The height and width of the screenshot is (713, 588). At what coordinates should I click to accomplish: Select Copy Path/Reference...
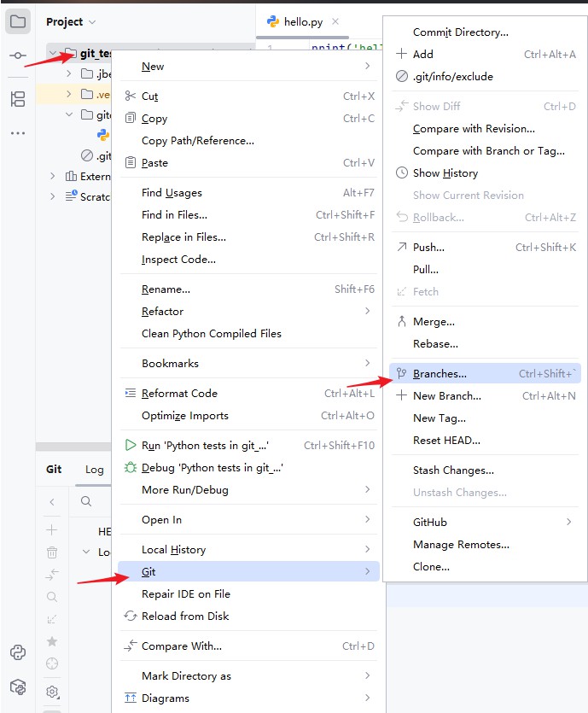pos(248,141)
